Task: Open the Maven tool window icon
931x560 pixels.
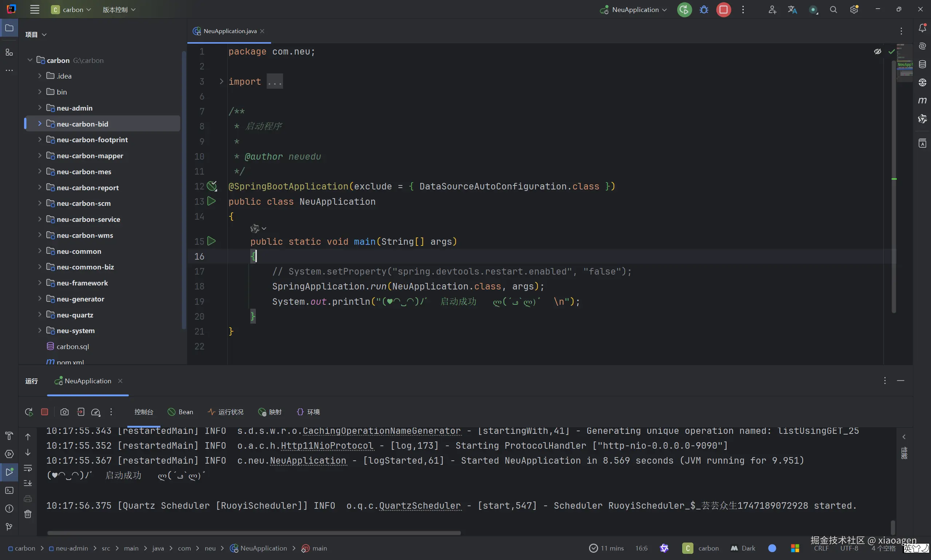Action: [x=922, y=101]
